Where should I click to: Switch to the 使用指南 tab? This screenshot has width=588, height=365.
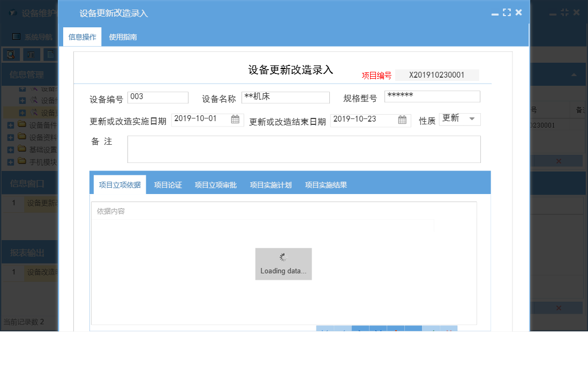click(123, 38)
